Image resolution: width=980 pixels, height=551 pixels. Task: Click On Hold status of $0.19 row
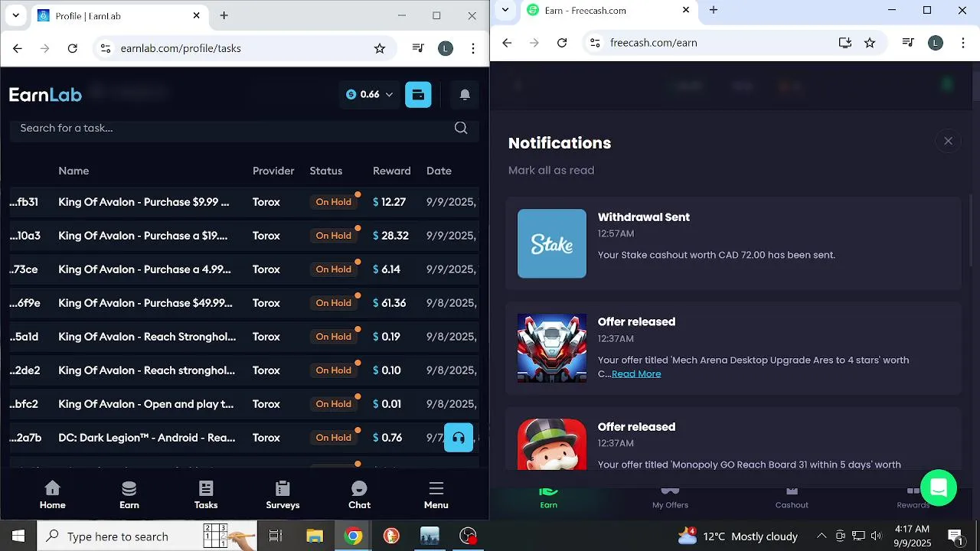click(x=334, y=337)
